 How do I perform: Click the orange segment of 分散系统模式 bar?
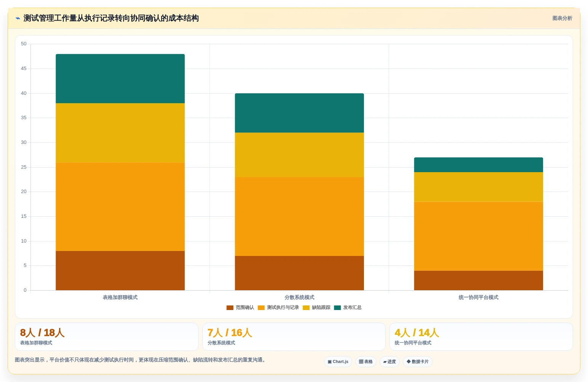coord(299,216)
